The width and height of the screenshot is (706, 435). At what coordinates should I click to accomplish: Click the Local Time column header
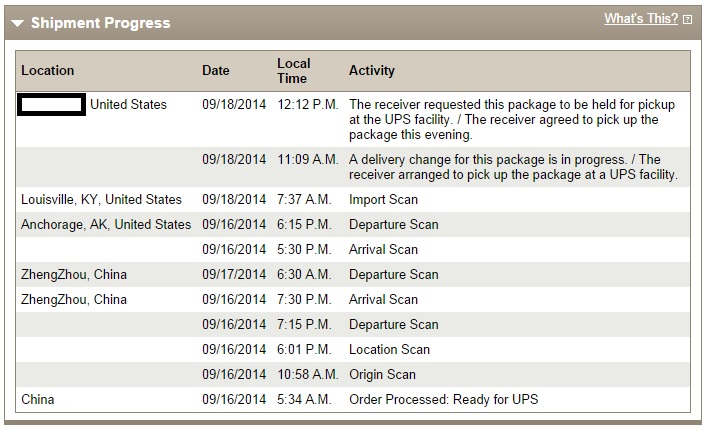[294, 71]
